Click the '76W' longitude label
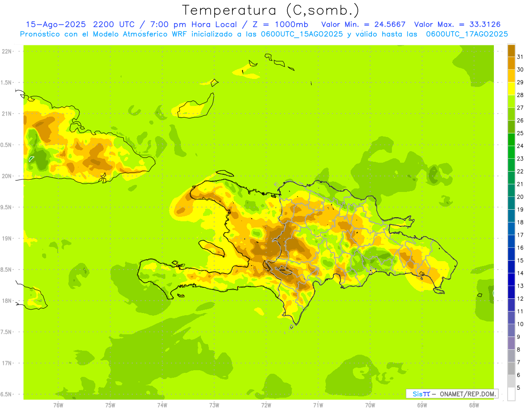 (58, 405)
